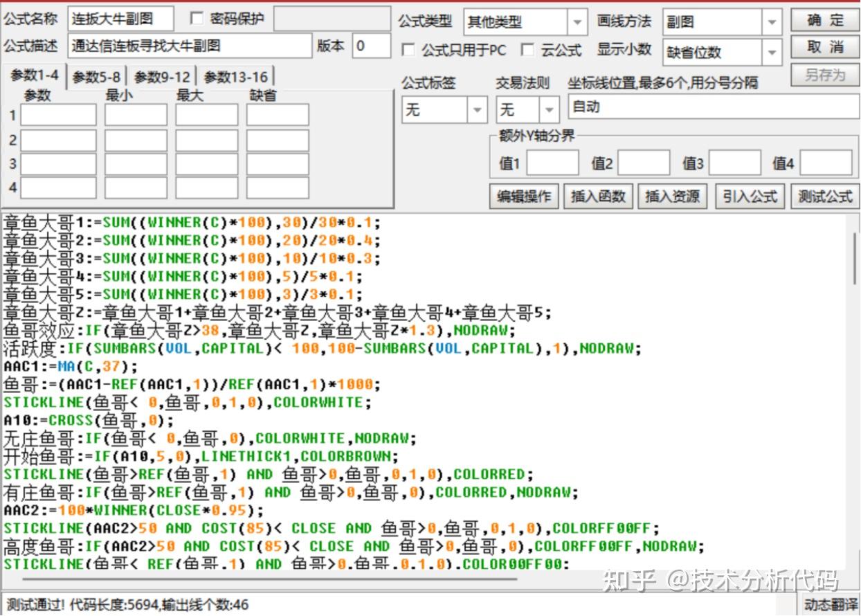Select the 参数13-16 tab
This screenshot has width=861, height=616.
click(235, 78)
